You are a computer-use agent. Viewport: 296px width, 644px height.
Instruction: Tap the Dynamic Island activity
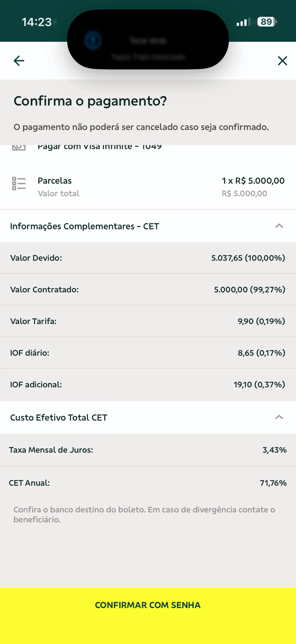tap(148, 39)
